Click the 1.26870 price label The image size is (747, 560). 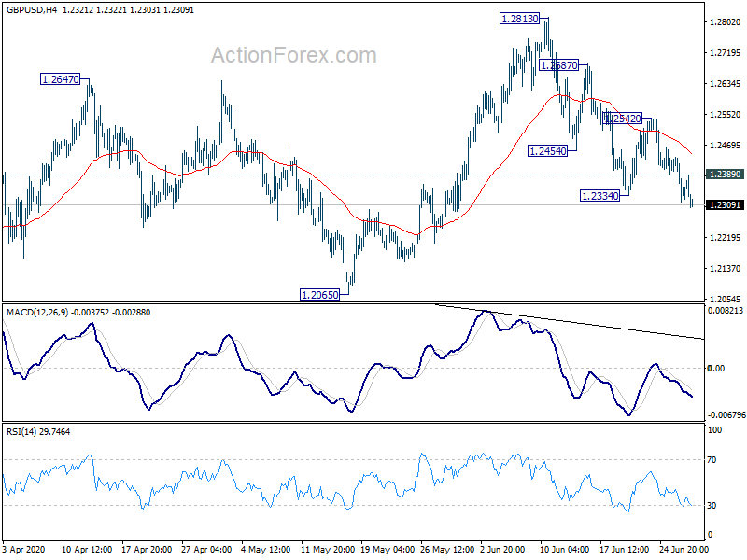click(558, 65)
